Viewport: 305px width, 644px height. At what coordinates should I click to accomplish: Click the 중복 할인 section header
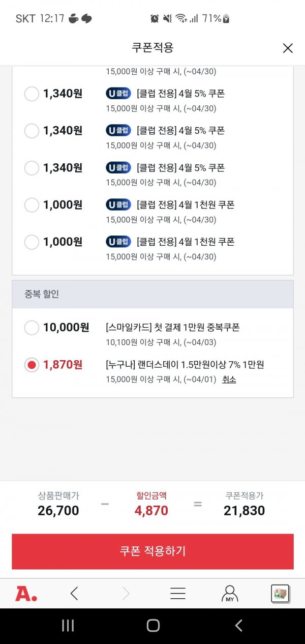point(152,294)
